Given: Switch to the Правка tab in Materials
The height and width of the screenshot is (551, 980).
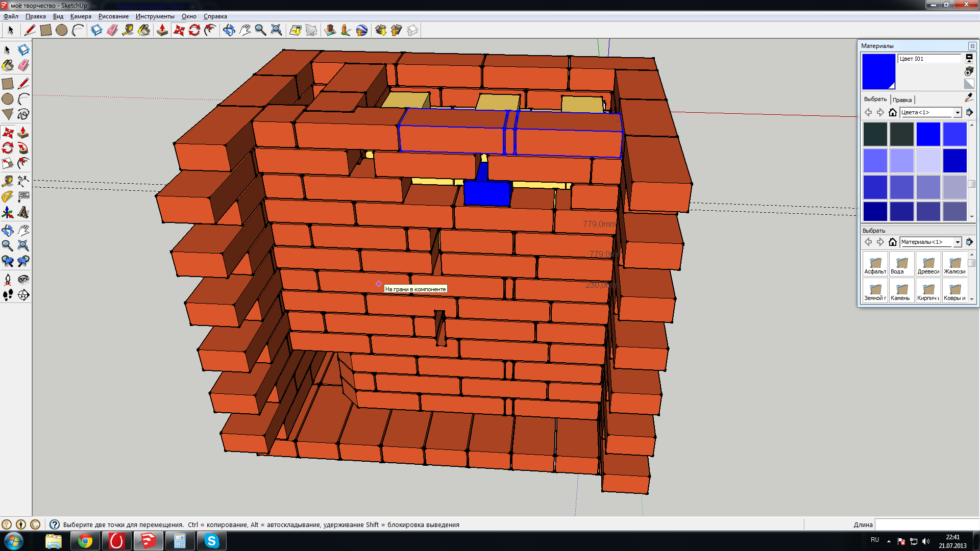Looking at the screenshot, I should click(x=902, y=100).
